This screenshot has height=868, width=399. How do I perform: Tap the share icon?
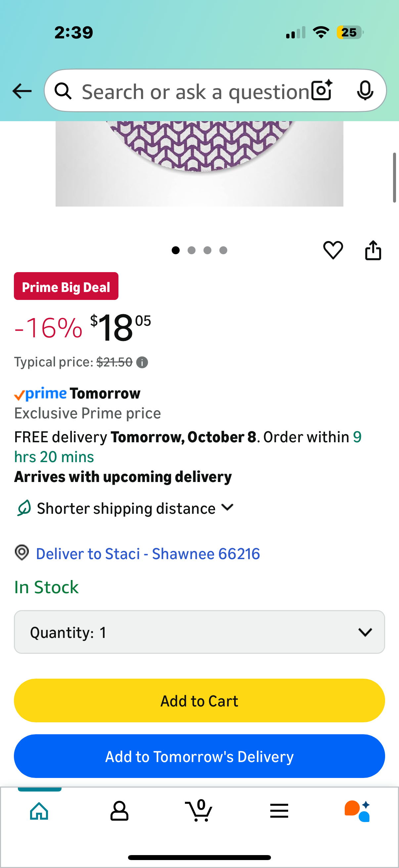point(373,250)
